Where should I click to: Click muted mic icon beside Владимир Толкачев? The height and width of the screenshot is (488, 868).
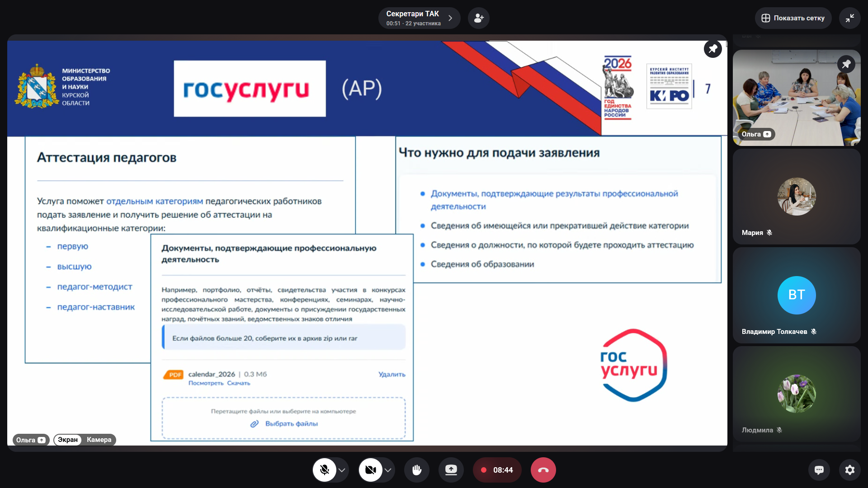click(814, 332)
